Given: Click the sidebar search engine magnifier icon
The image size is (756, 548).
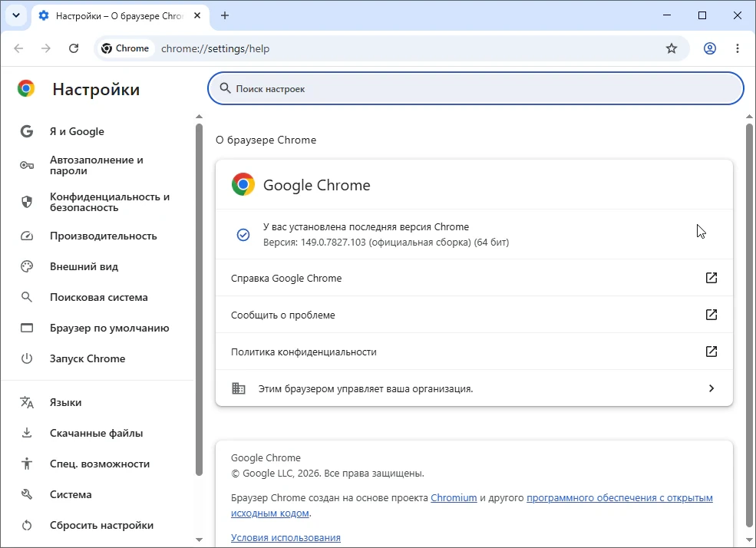Looking at the screenshot, I should pos(27,297).
